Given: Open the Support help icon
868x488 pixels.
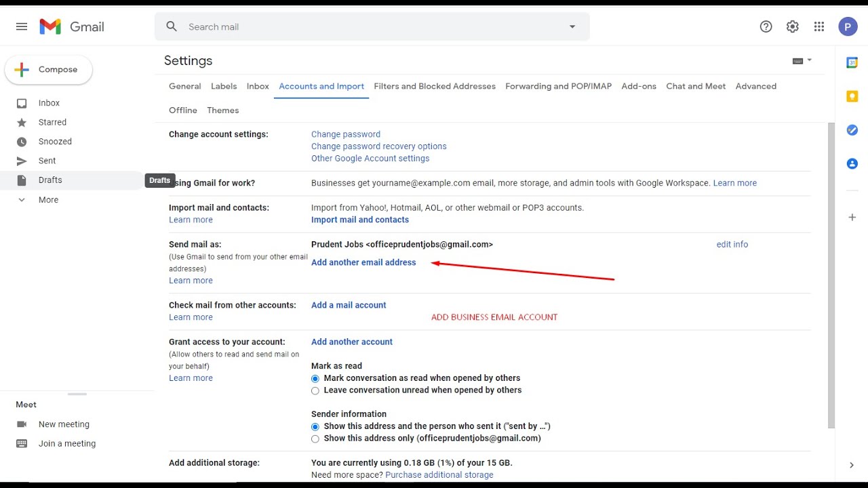Looking at the screenshot, I should [x=766, y=27].
